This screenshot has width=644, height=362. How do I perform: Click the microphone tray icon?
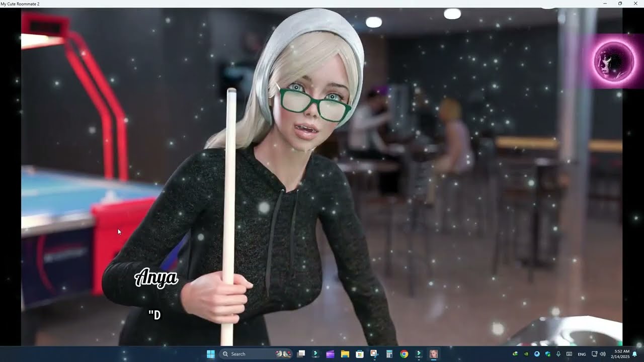tap(558, 354)
